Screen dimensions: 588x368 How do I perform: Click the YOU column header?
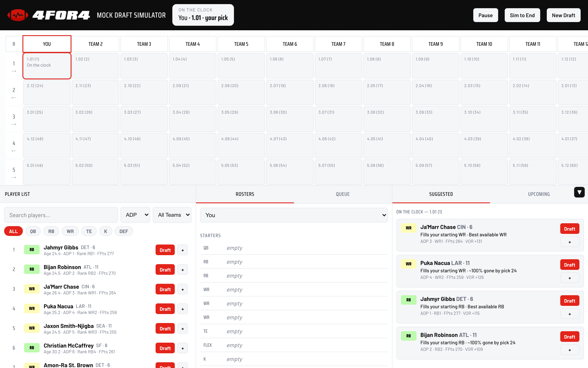point(47,44)
